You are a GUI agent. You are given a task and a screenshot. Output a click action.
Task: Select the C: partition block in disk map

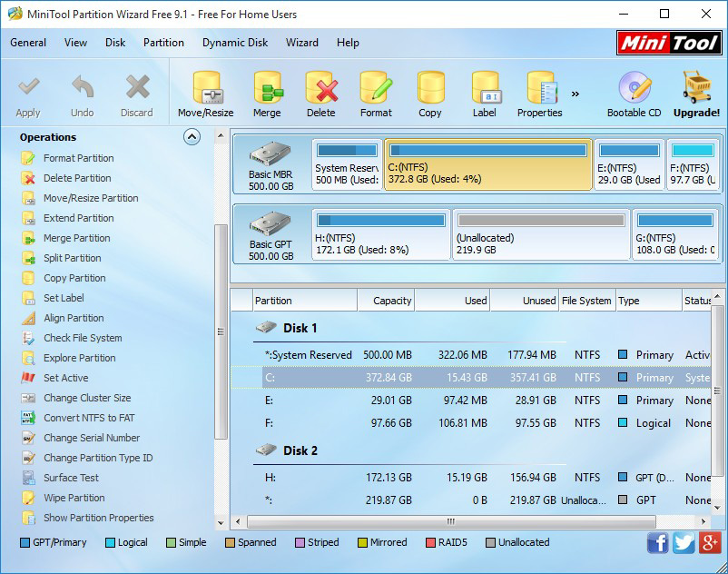487,166
